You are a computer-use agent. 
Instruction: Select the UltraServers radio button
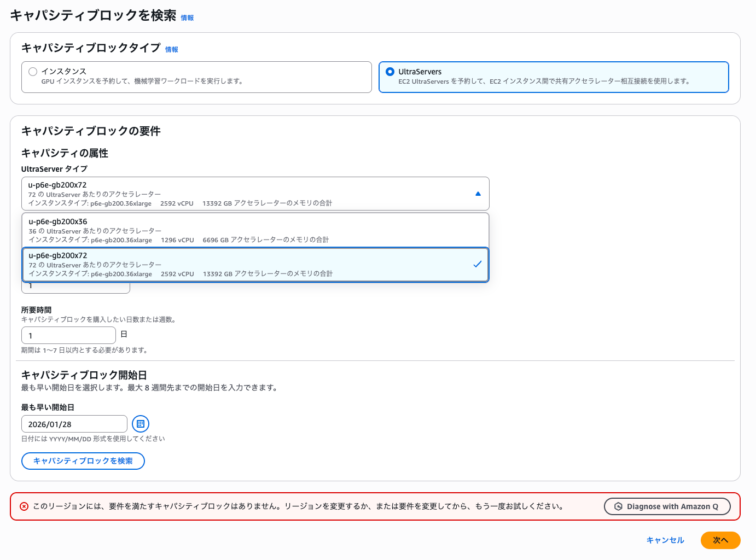point(390,72)
